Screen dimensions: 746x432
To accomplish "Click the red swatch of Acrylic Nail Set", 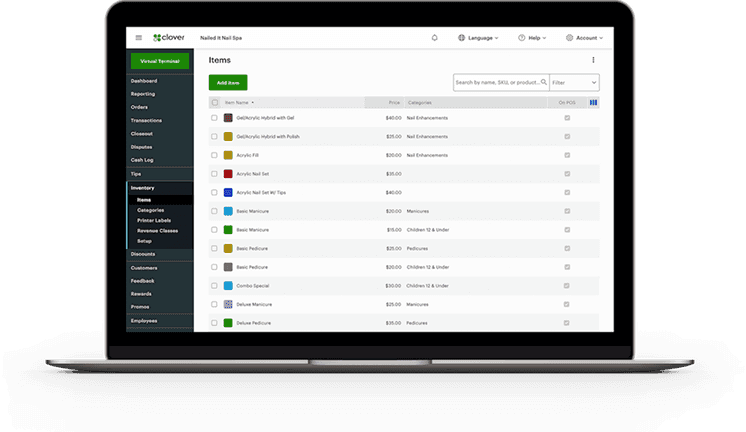I will [228, 174].
